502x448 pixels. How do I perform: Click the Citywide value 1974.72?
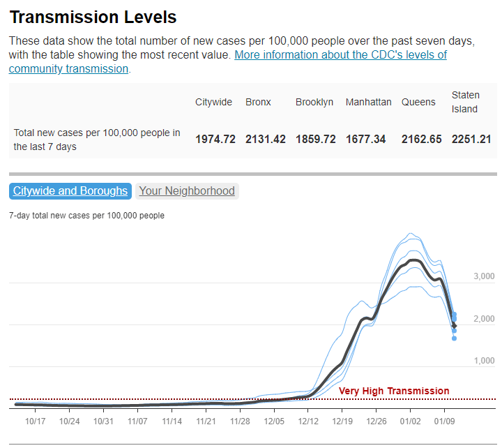215,139
